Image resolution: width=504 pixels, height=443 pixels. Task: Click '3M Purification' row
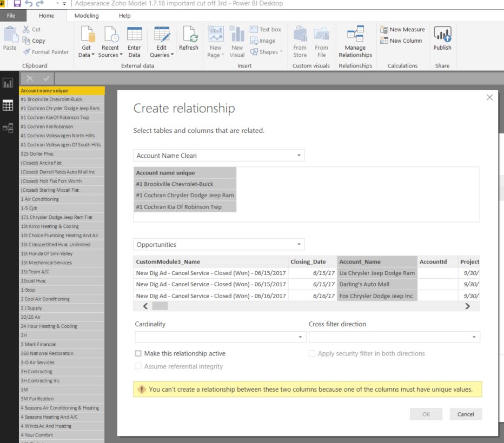[62, 399]
